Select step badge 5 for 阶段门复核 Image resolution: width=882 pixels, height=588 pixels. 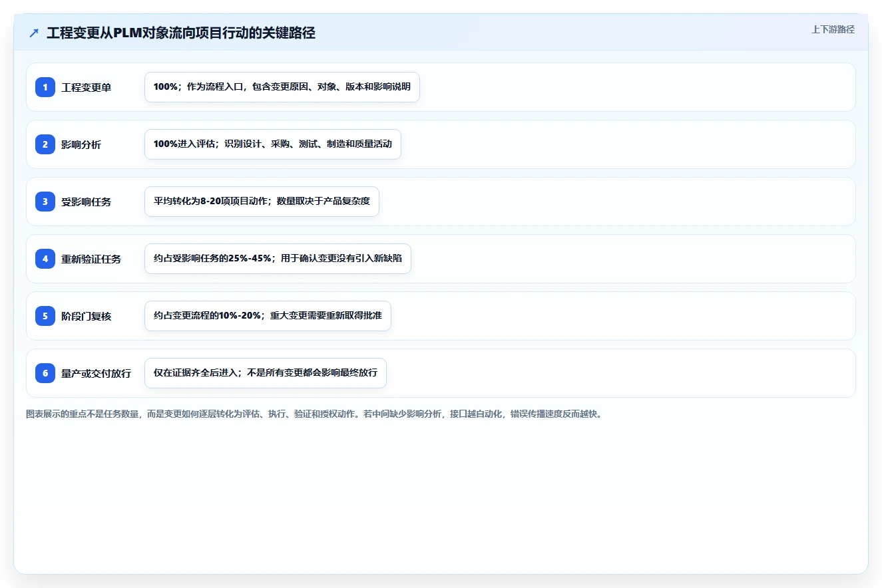[x=45, y=316]
